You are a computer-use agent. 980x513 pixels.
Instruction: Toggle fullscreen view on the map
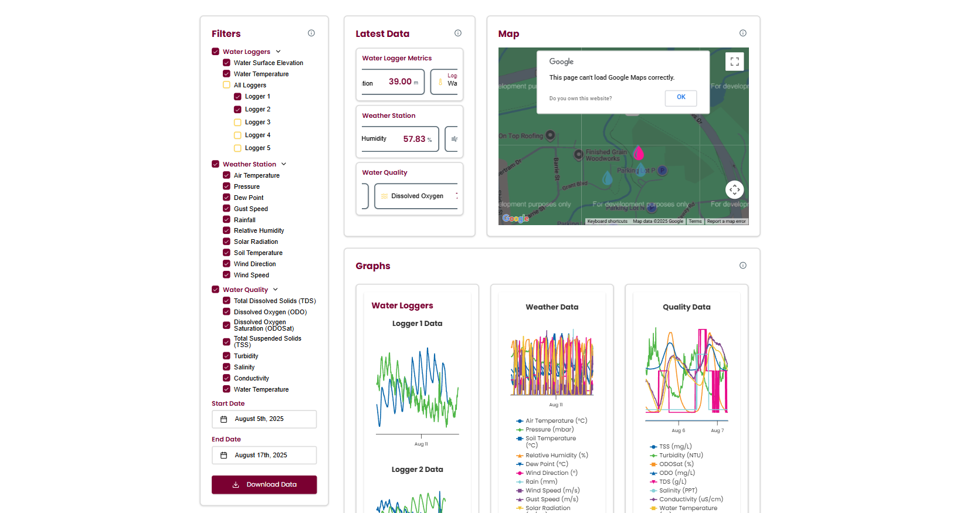point(734,62)
